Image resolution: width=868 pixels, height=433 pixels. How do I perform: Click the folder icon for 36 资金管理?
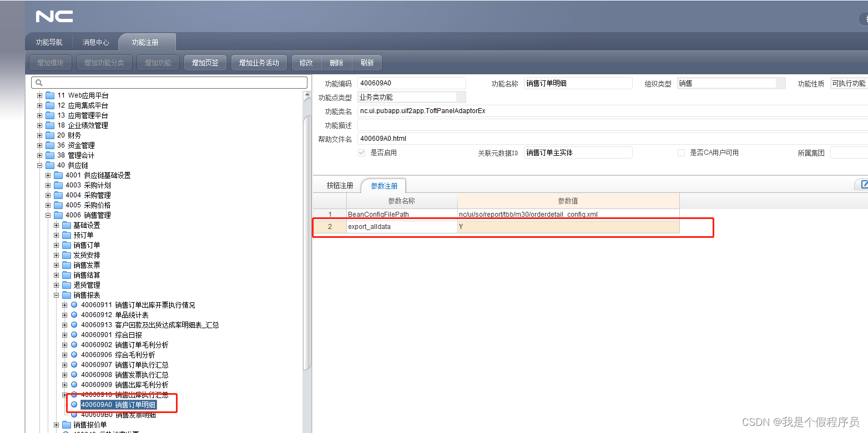50,145
